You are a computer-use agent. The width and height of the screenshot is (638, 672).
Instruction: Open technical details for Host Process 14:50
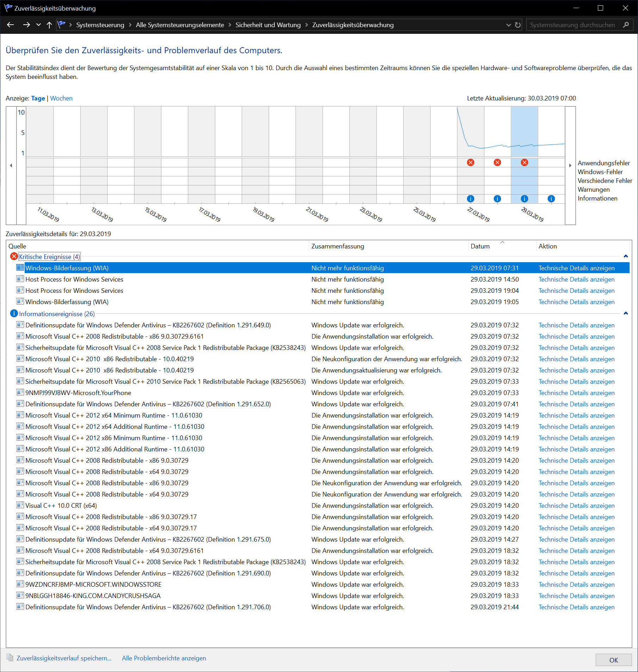(576, 279)
